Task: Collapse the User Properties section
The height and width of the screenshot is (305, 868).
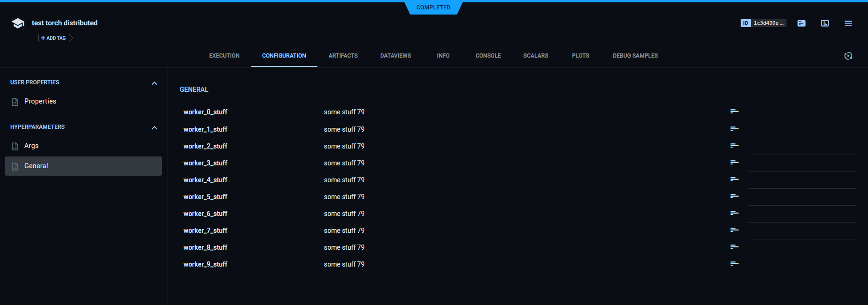Action: [154, 83]
